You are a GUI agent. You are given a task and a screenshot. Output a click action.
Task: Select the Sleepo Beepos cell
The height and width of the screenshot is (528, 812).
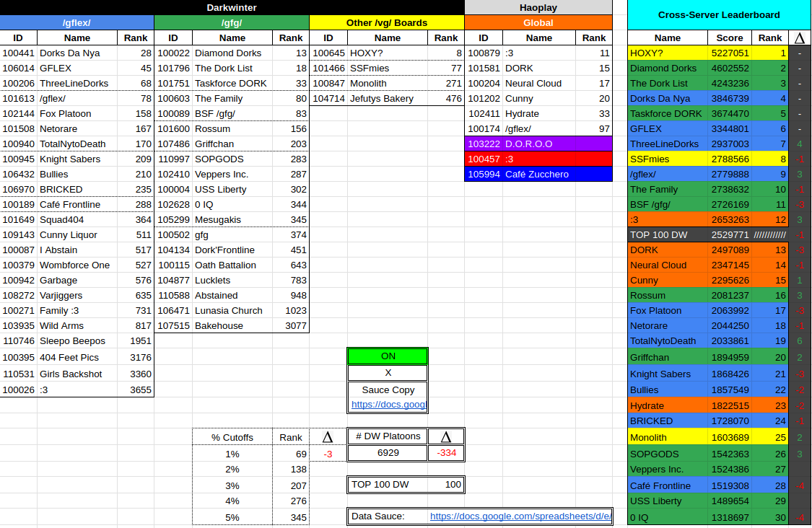[x=77, y=340]
